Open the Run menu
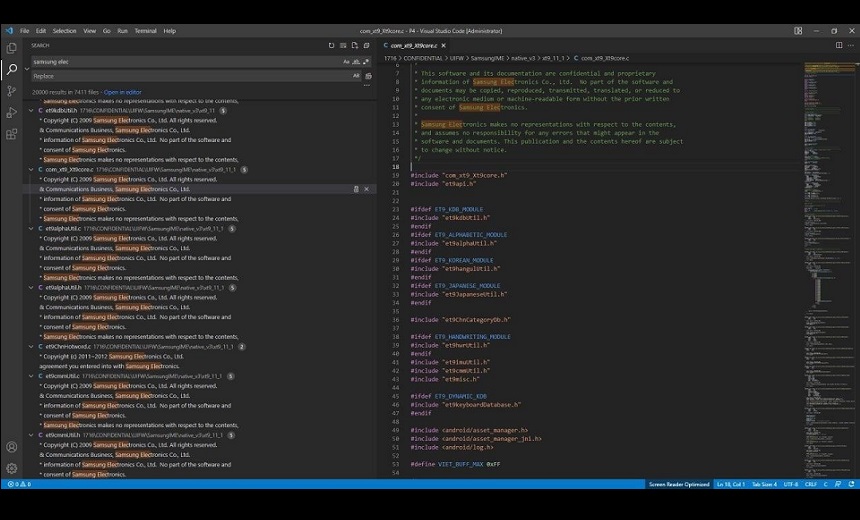Screen dimensions: 860x520 click(122, 31)
